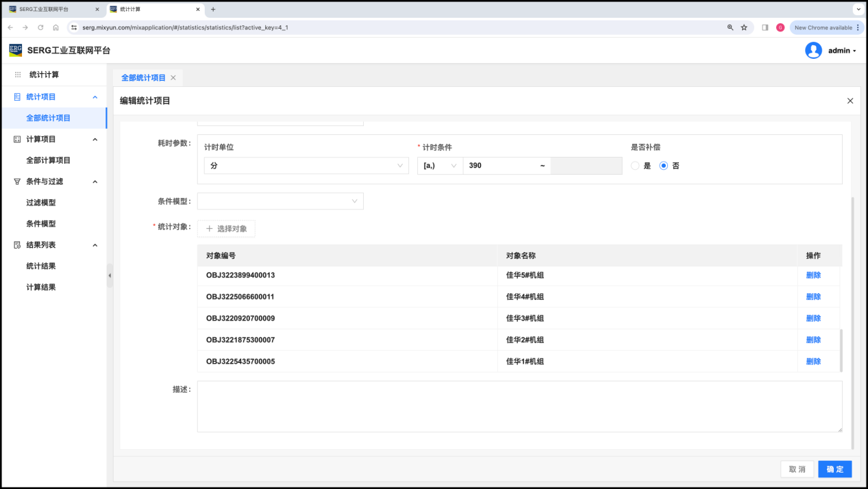This screenshot has height=489, width=868.
Task: Open the browser side panel icon
Action: (765, 27)
